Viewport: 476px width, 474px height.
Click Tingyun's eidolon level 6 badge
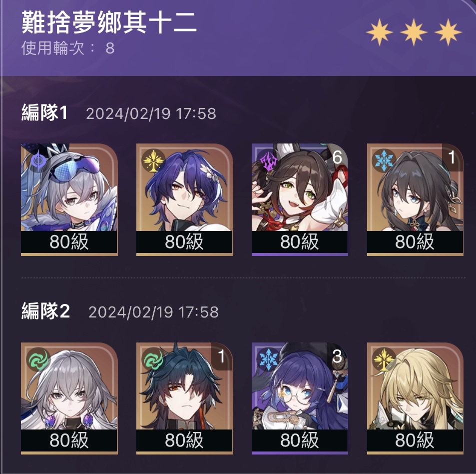tap(337, 157)
